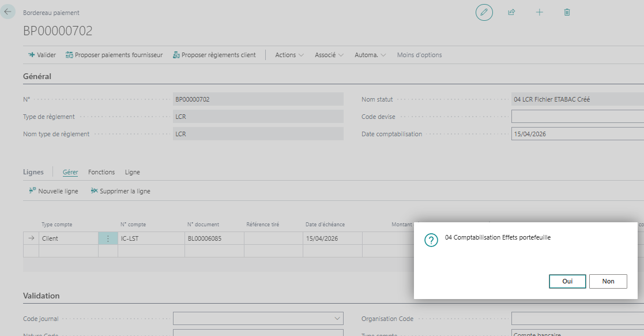Open the record with the Edit pencil icon
644x336 pixels.
(x=484, y=12)
